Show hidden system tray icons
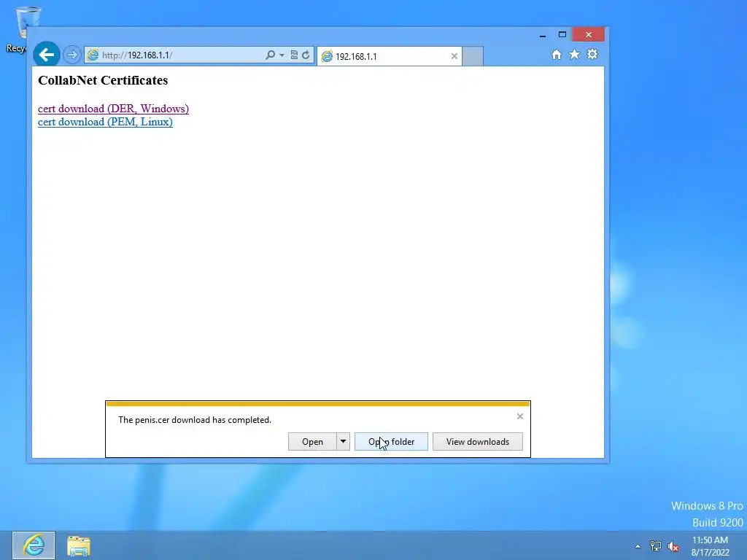This screenshot has width=747, height=560. click(638, 546)
